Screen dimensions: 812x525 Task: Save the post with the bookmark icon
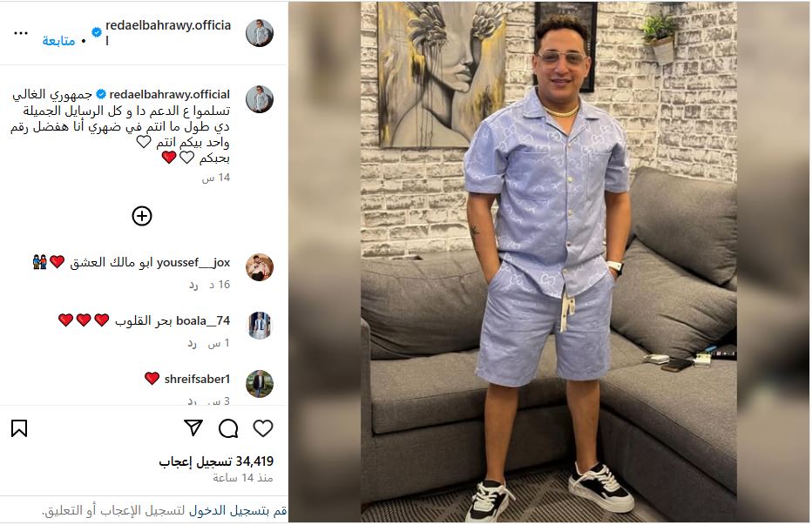19,428
